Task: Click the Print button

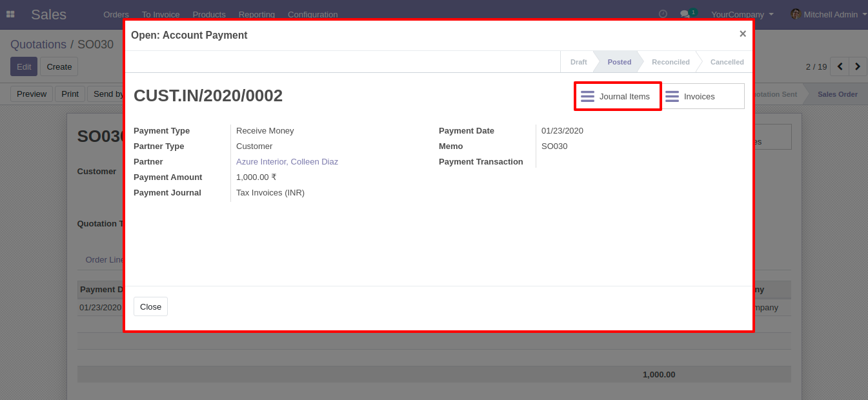Action: 70,94
